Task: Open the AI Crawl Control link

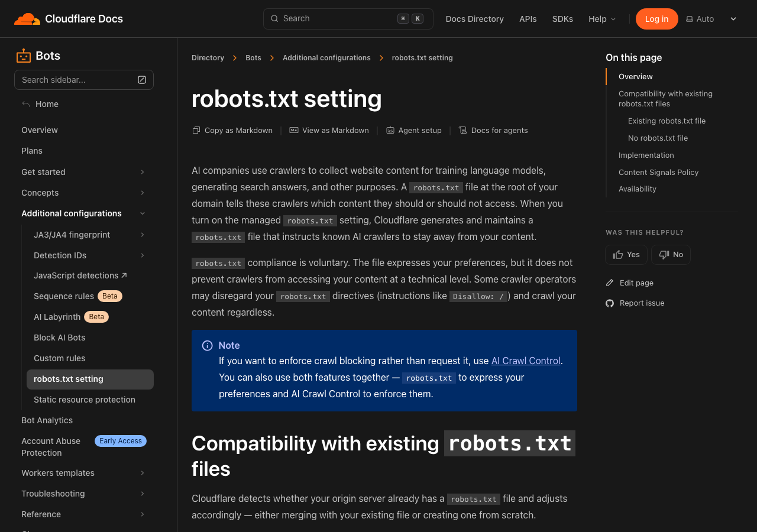Action: [x=526, y=361]
